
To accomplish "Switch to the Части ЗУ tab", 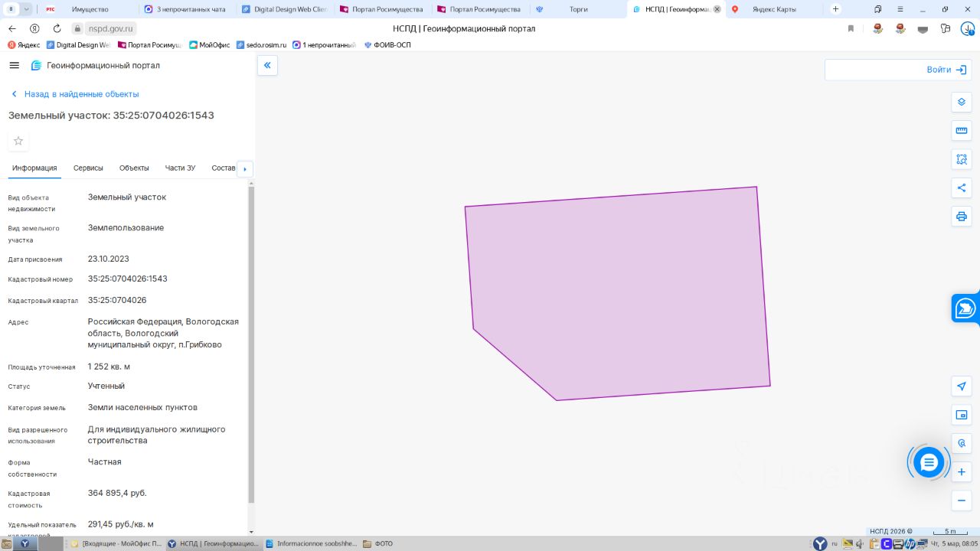I will (180, 168).
